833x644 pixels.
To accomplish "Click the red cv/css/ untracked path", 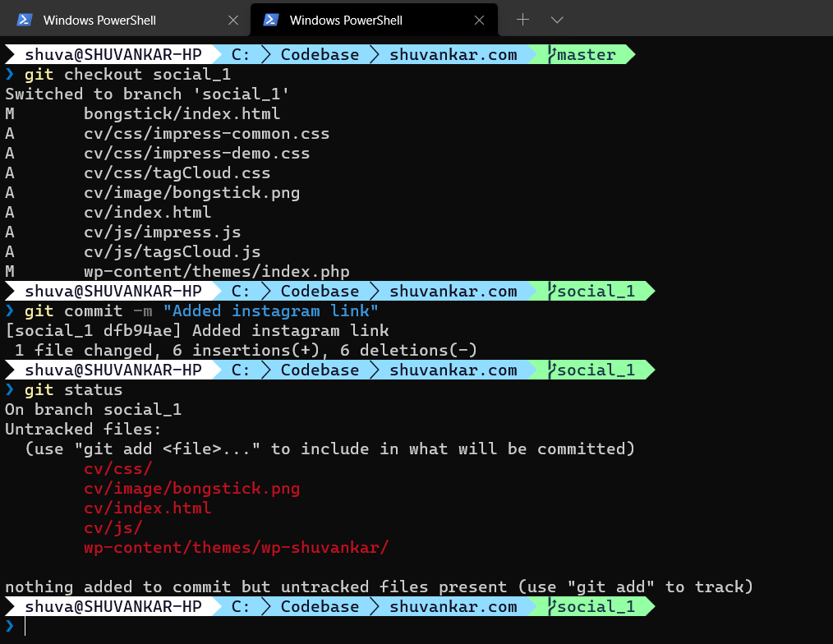I will coord(117,468).
